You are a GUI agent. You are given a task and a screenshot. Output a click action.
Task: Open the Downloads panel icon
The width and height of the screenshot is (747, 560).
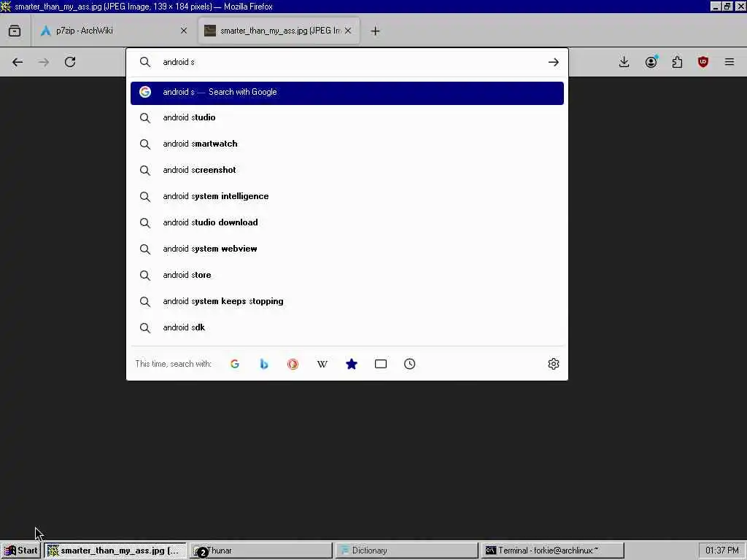pos(624,62)
